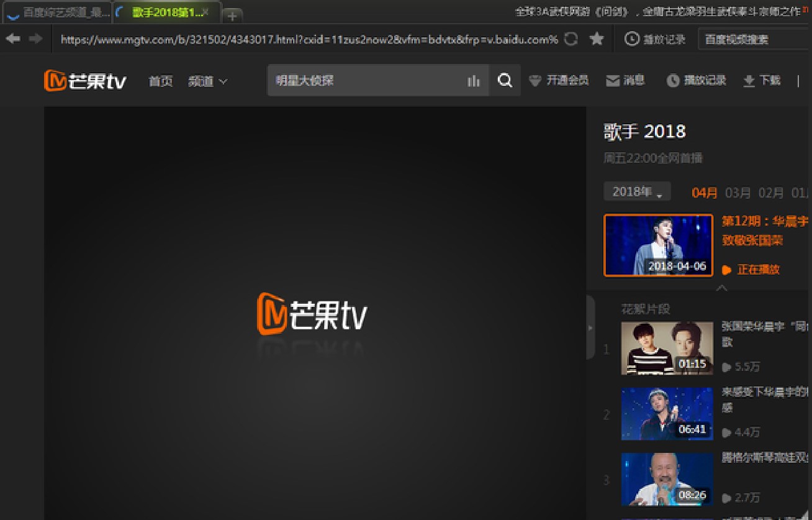The image size is (812, 520).
Task: Open the 01:15 张国荣华晨宇 clip thumbnail
Action: [667, 347]
